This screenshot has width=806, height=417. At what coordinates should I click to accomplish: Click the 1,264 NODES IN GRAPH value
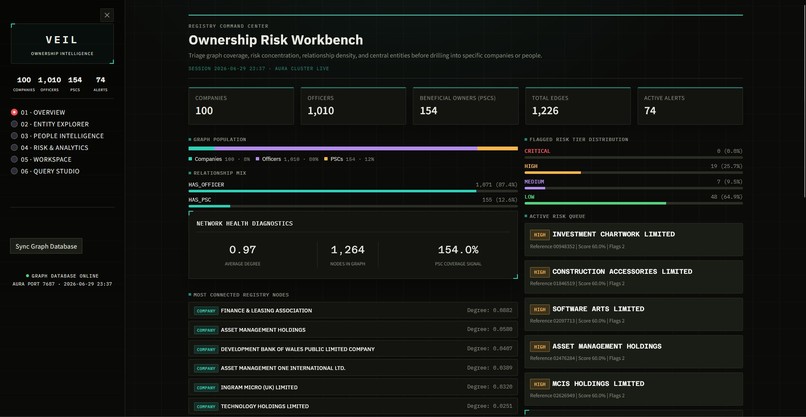tap(347, 250)
